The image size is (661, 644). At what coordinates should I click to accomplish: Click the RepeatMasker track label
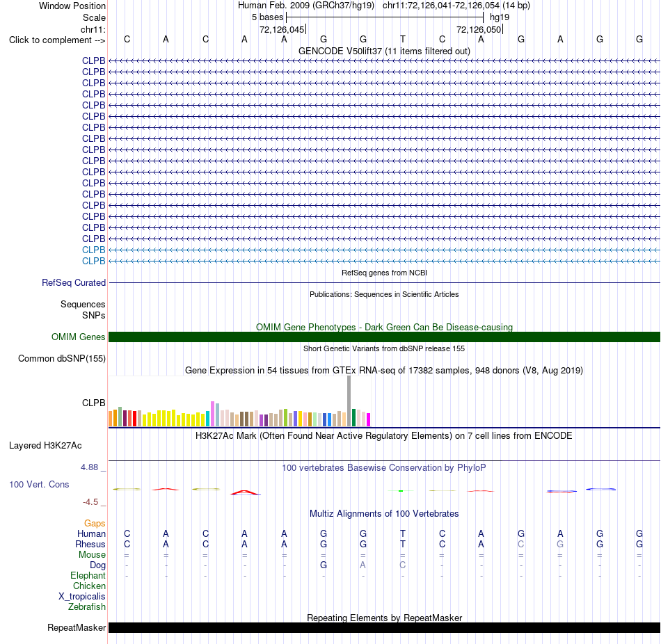click(x=77, y=627)
